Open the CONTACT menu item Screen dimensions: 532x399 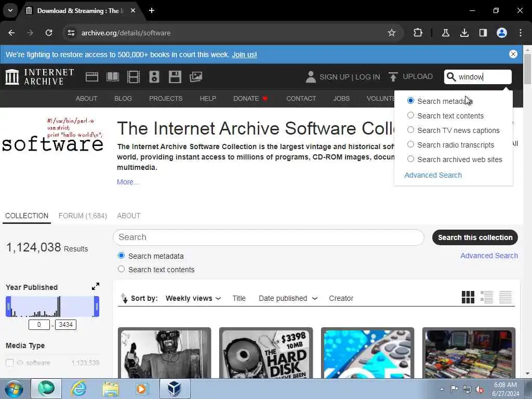tap(301, 98)
